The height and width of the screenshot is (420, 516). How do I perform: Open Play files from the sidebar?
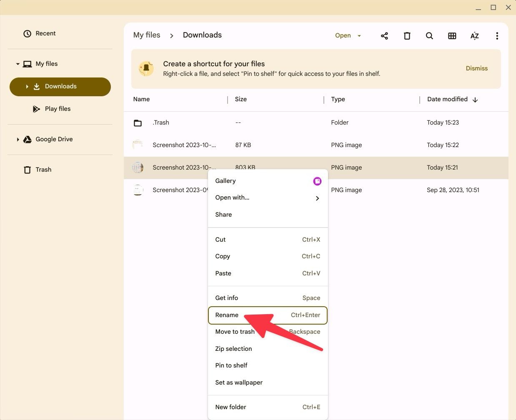click(57, 108)
